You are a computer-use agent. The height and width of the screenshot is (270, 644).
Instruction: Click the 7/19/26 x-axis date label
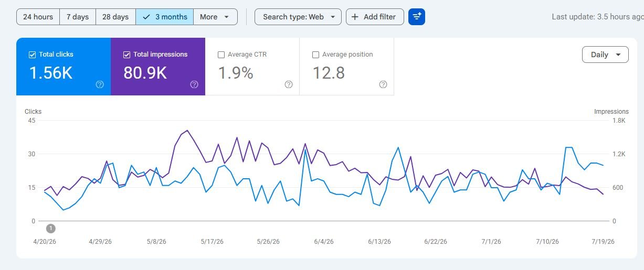click(x=603, y=242)
